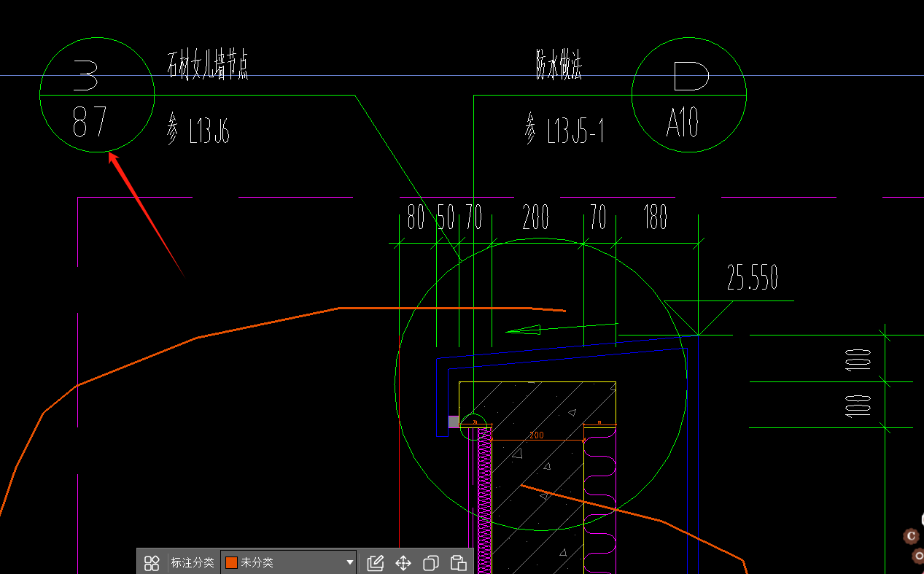Click the orange swatch beside 未分类

231,562
